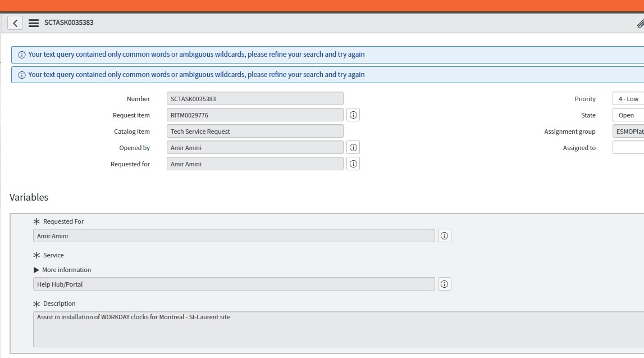
Task: Click info icon in first search warning banner
Action: tap(21, 54)
